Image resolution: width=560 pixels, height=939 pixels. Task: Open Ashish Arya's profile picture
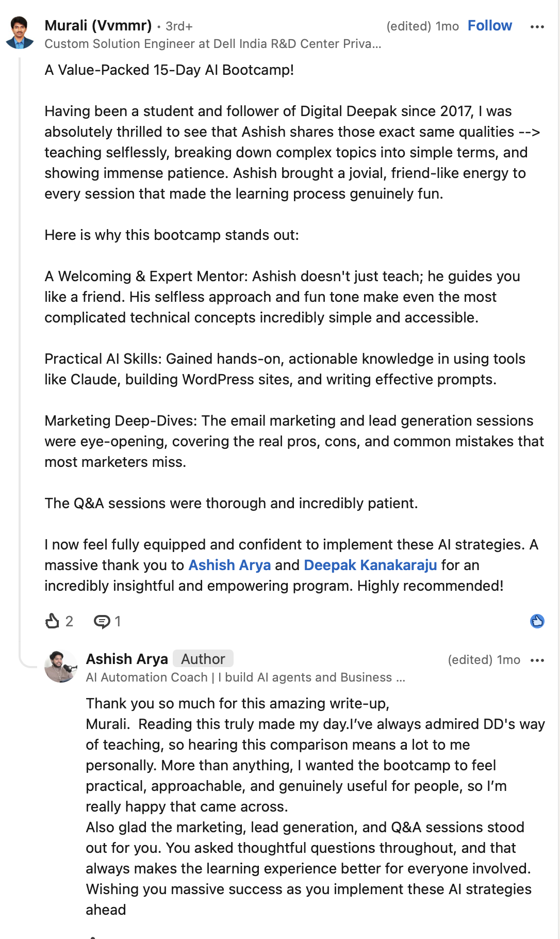click(x=61, y=667)
